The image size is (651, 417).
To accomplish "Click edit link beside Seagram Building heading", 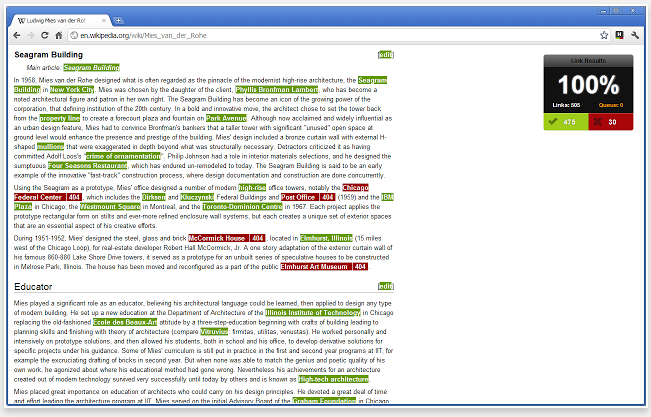I will tap(386, 55).
